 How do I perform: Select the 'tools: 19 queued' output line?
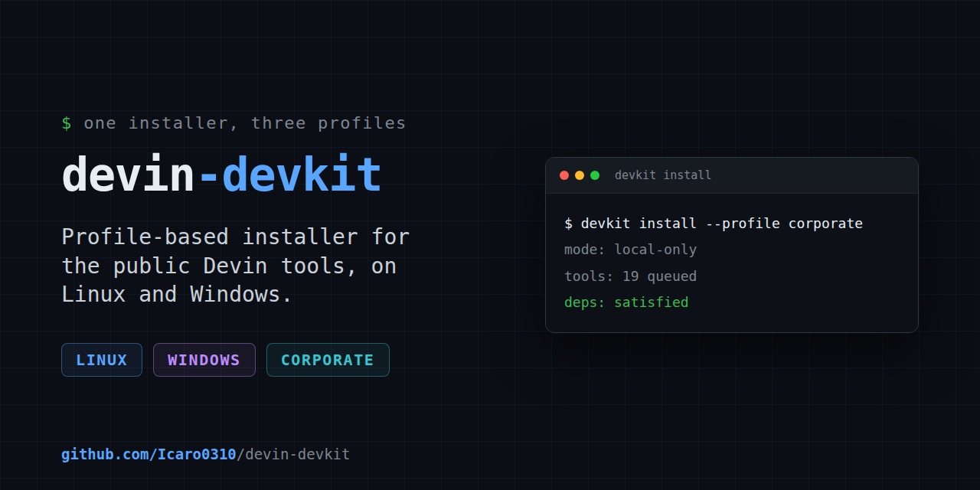pyautogui.click(x=630, y=276)
